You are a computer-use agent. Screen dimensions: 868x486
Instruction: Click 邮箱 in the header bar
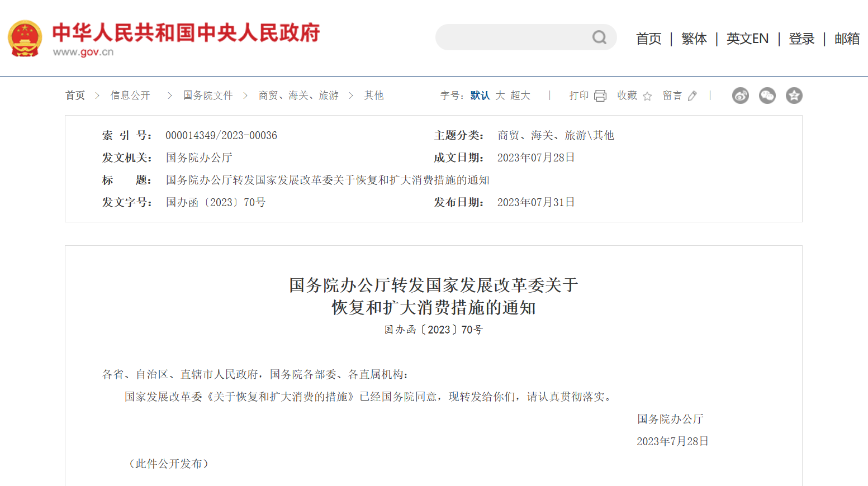(846, 38)
